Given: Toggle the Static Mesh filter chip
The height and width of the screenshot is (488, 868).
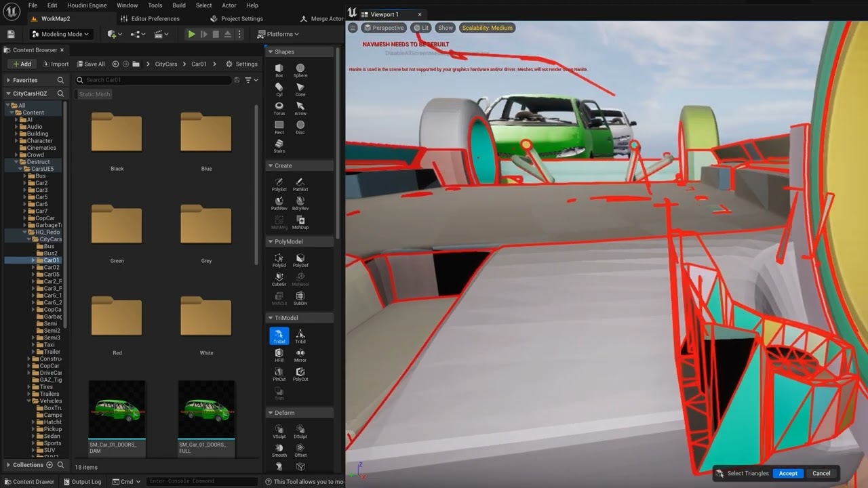Looking at the screenshot, I should 94,94.
